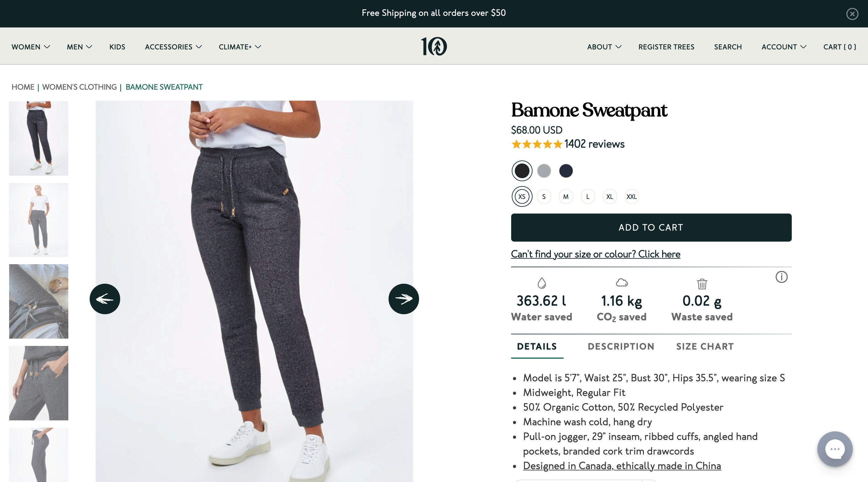Select size XL
This screenshot has height=482, width=868.
click(610, 196)
